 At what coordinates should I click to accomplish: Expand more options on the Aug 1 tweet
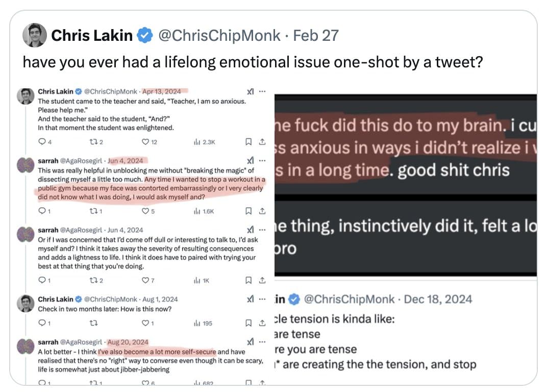pyautogui.click(x=262, y=299)
